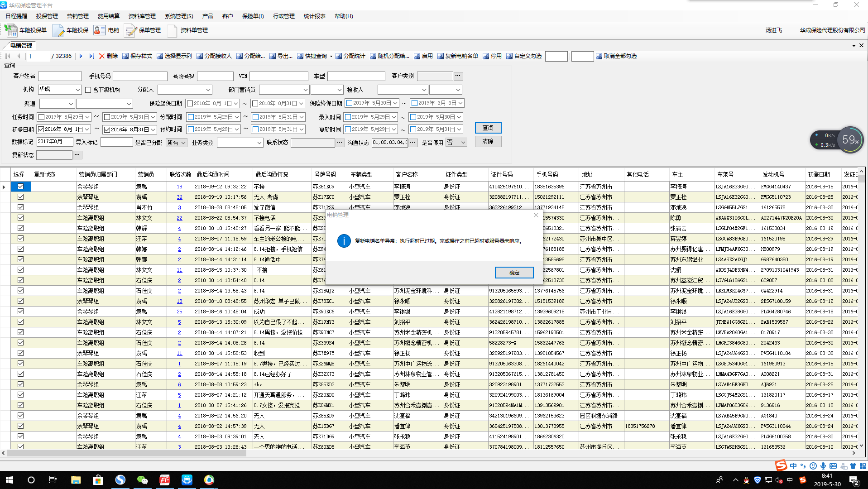Image resolution: width=868 pixels, height=489 pixels.
Task: Click the red 删除 delete icon
Action: 102,56
